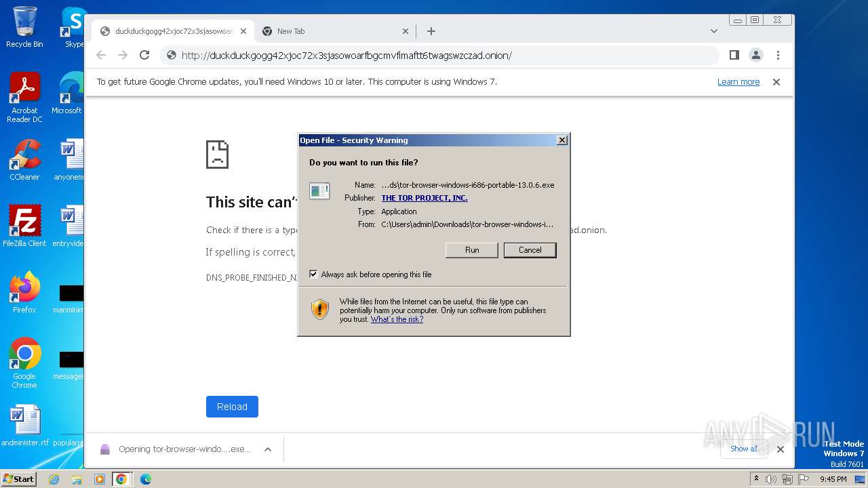Image resolution: width=868 pixels, height=488 pixels.
Task: Open Chrome three-dot menu
Action: click(x=778, y=55)
